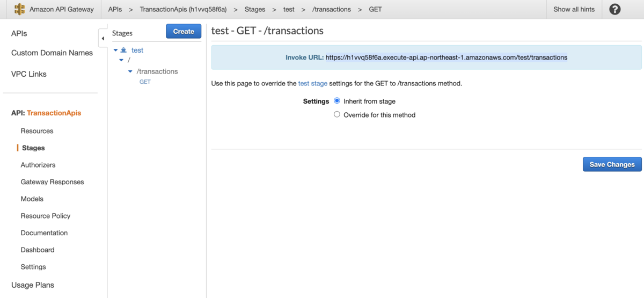Click the Save Changes button

(x=612, y=165)
